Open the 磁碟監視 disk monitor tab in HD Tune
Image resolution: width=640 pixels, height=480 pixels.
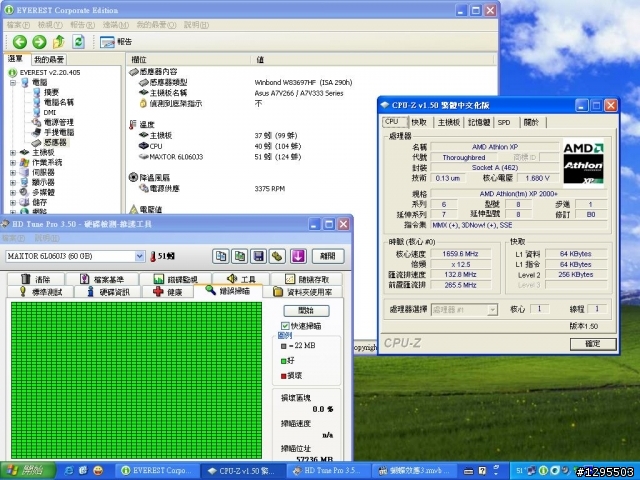tap(176, 279)
